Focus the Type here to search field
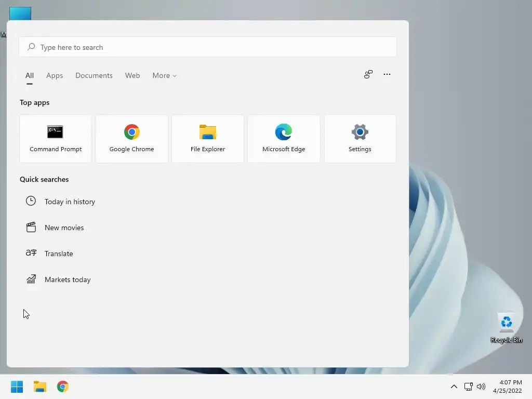 click(208, 47)
